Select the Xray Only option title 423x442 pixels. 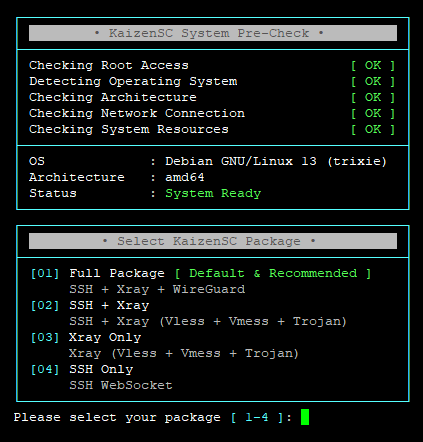105,337
